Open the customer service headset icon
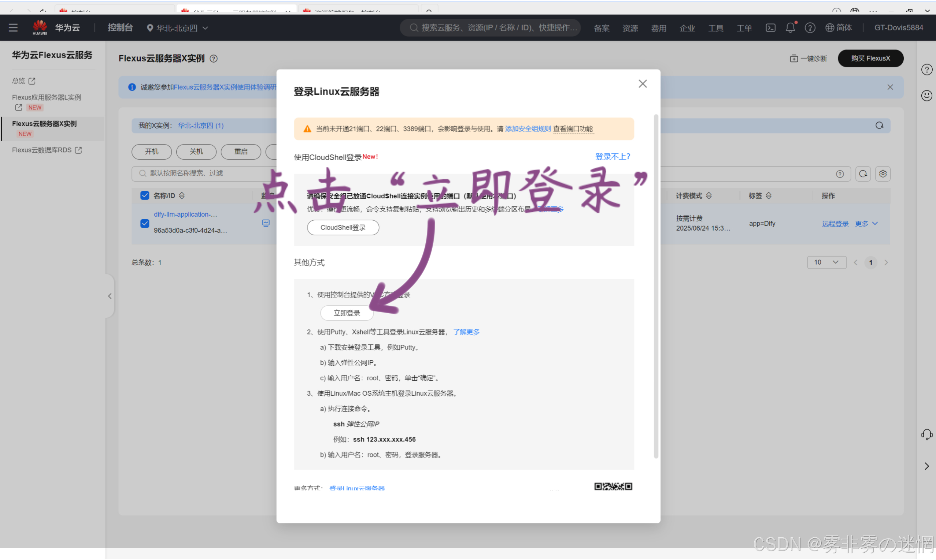This screenshot has width=936, height=560. pos(926,434)
